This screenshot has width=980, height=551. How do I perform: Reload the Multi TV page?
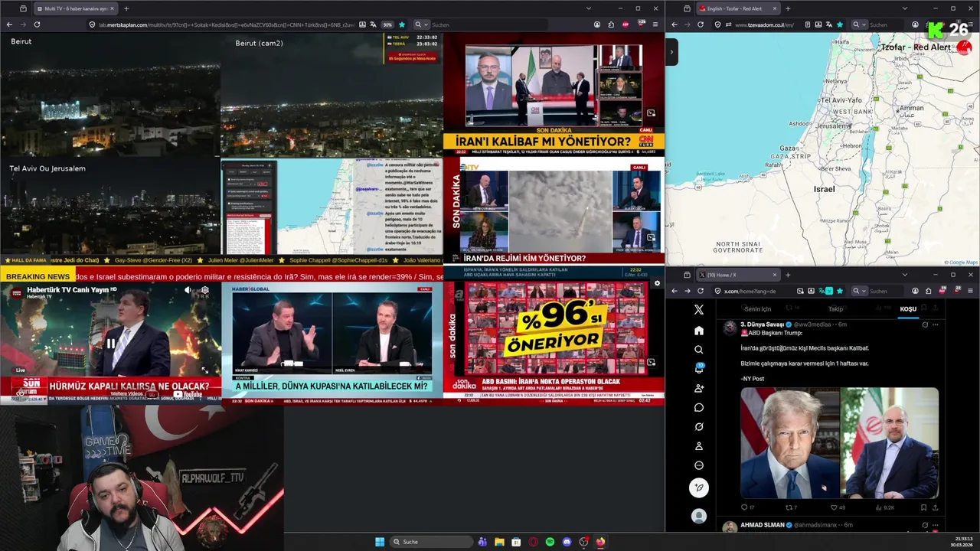point(37,24)
